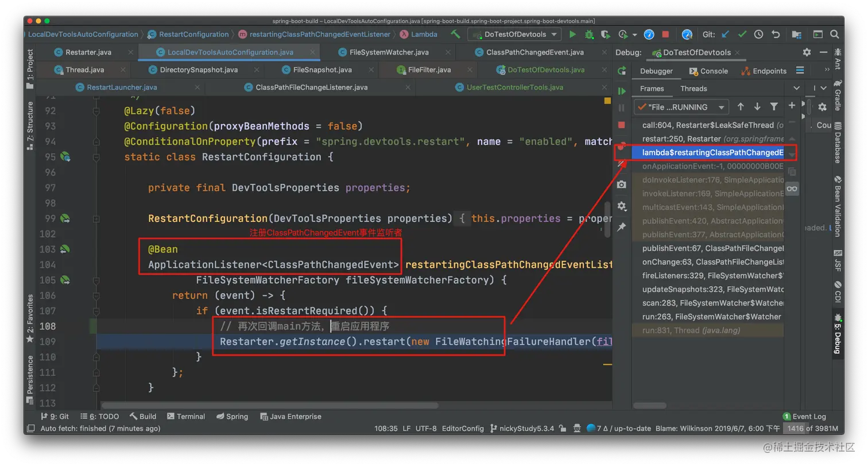Click Git commit green checkmark
868x466 pixels.
742,34
